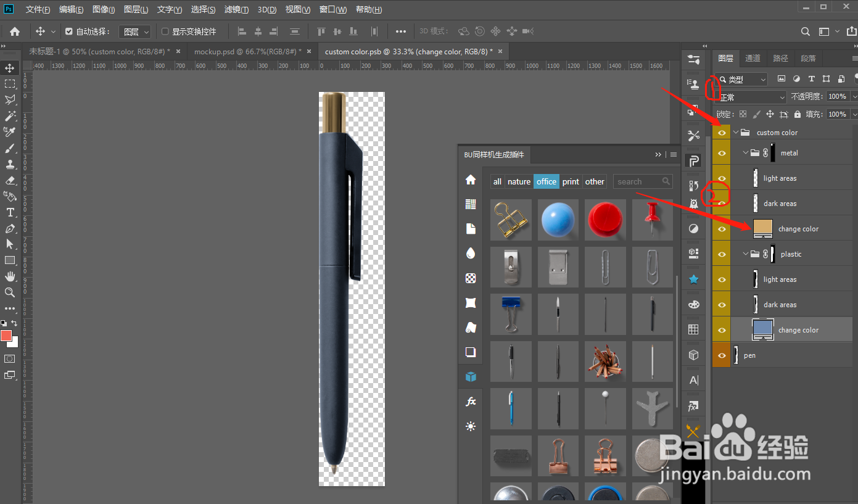Open the search icon at top right
Screen dimensions: 858x504
point(806,31)
